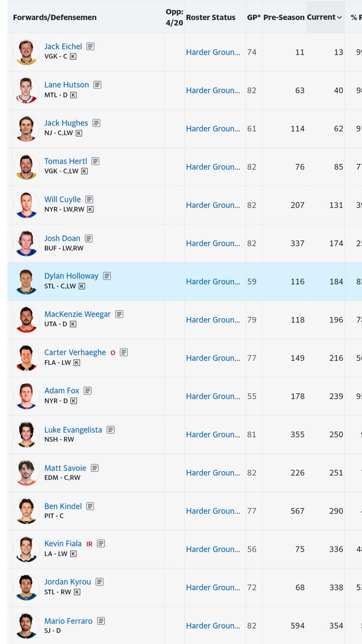Open Harder Groun... team link for Josh Doan
This screenshot has height=644, width=362.
[x=213, y=244]
